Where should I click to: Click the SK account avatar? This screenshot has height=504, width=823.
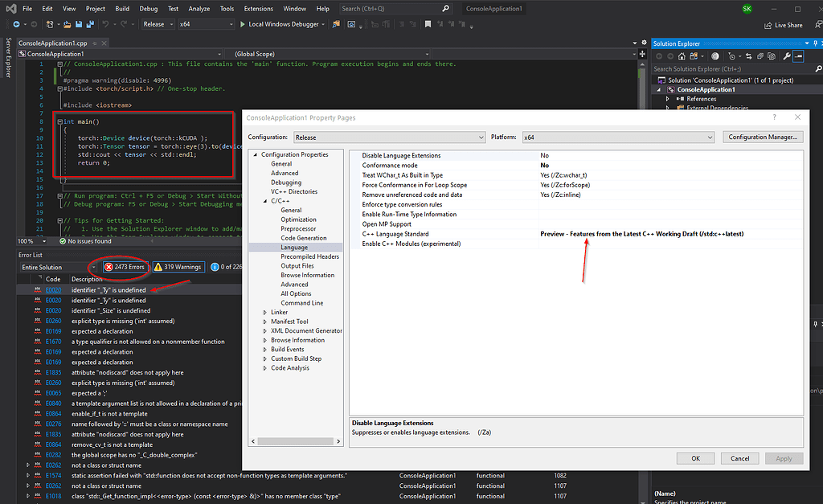(x=748, y=8)
